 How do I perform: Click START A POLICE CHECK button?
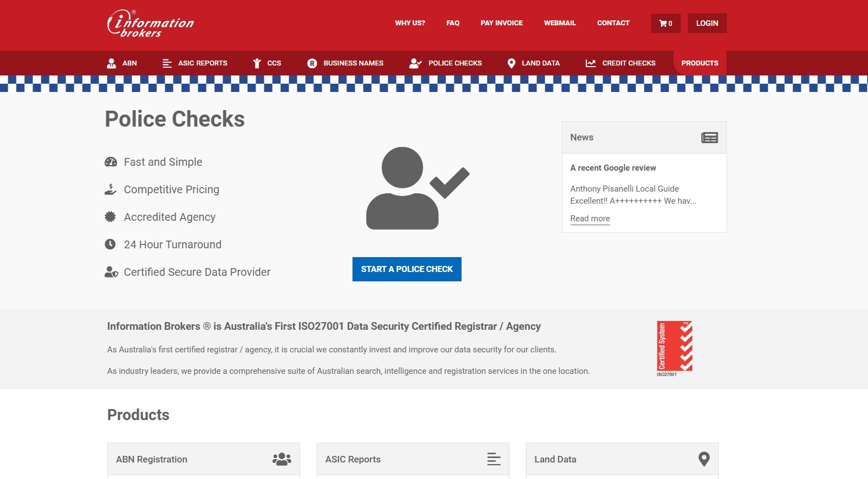[x=407, y=269]
